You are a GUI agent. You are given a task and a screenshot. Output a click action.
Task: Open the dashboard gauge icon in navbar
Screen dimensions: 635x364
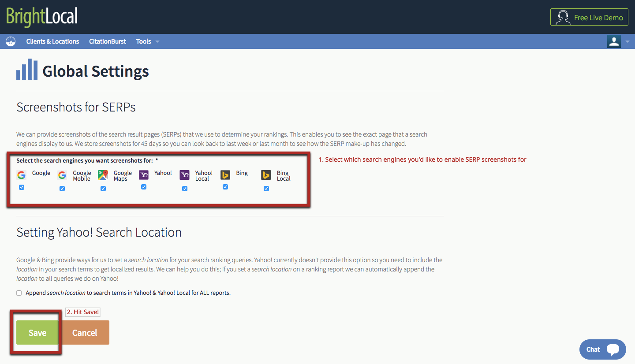tap(11, 41)
